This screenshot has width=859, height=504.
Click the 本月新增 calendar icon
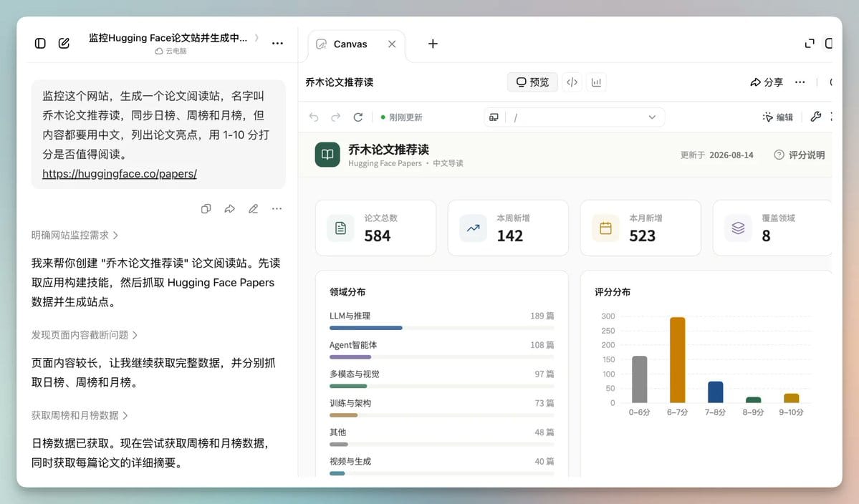pos(605,228)
